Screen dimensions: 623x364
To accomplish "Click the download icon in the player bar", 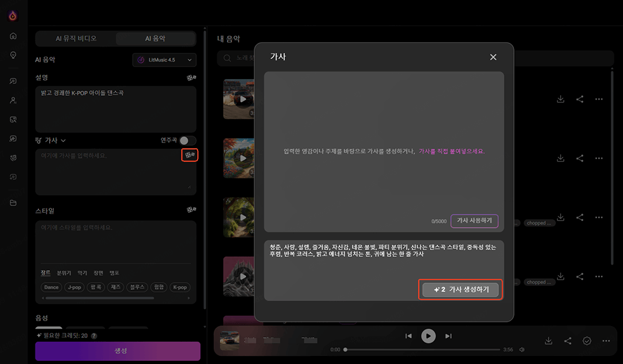I will tap(548, 340).
